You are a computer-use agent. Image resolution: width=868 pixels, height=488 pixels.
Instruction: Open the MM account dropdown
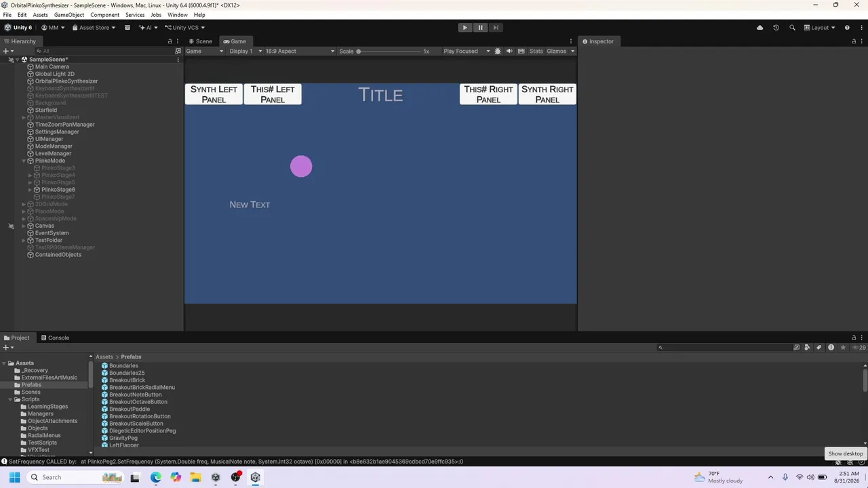(53, 28)
